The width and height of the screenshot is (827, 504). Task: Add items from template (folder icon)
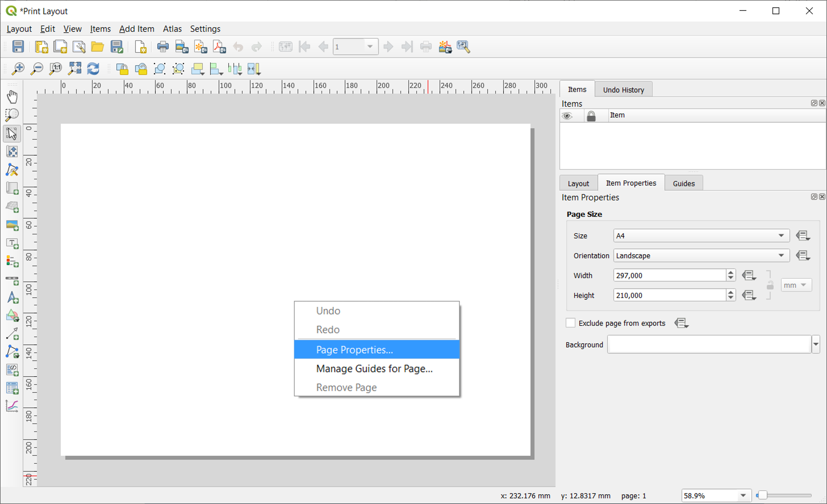97,46
